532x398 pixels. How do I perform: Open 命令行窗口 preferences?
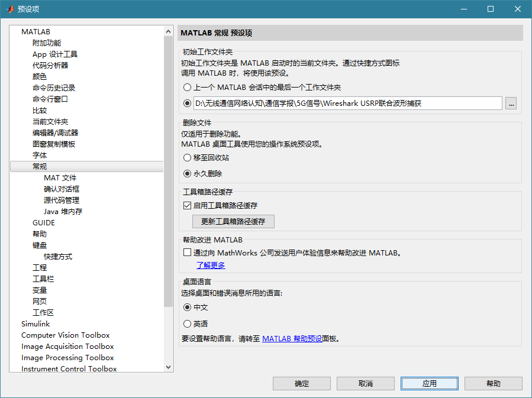(50, 99)
